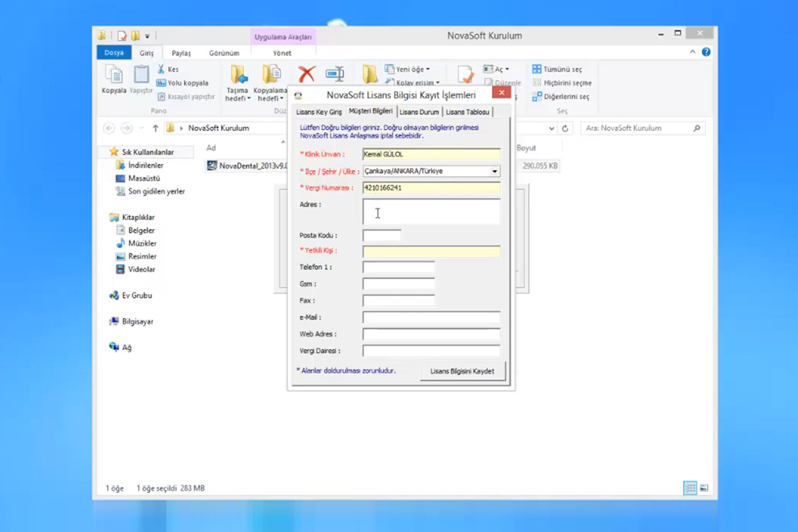Select Masaüstü in the sidebar
Image resolution: width=798 pixels, height=532 pixels.
(138, 179)
